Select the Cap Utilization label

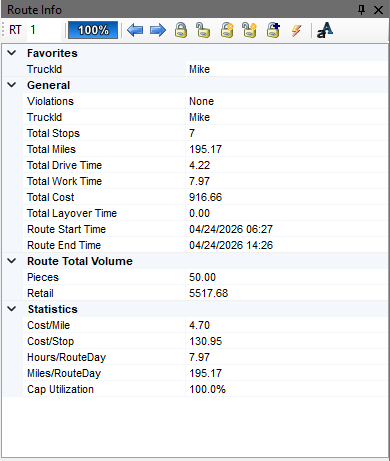point(60,389)
